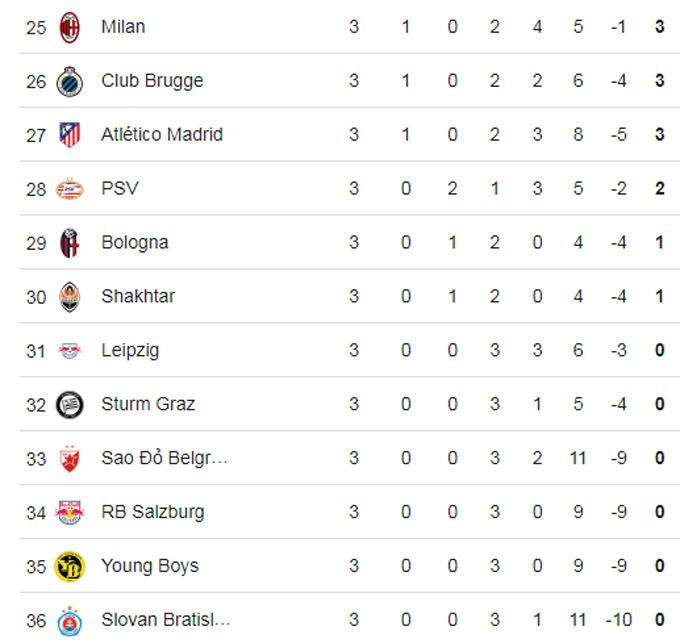Click the Sturm Graz crest icon
Viewport: 680px width, 643px height.
[69, 405]
